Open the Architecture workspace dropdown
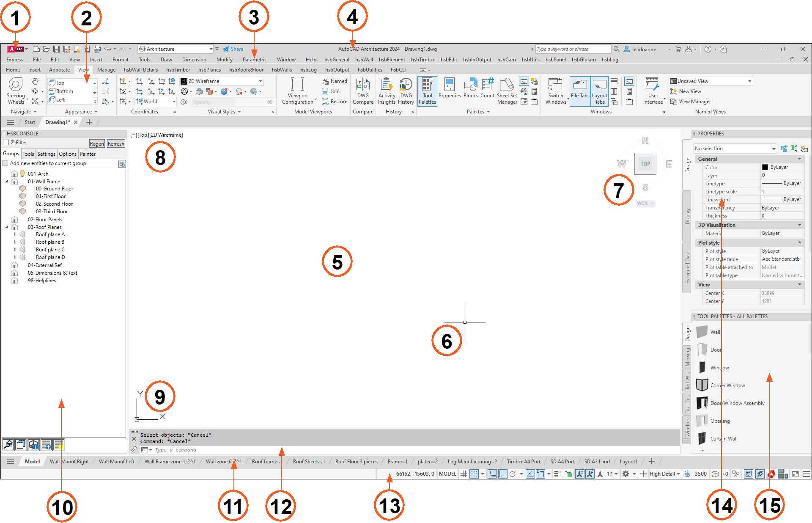 176,49
